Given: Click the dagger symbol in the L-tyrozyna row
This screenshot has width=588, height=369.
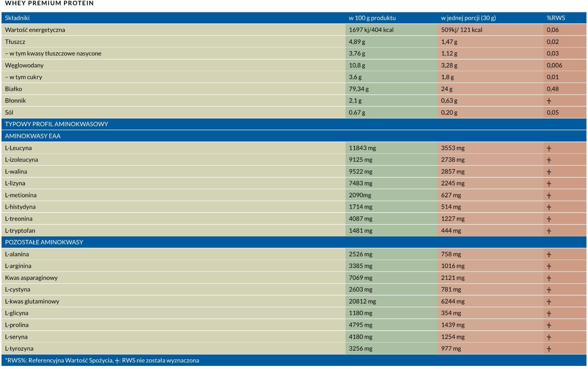Looking at the screenshot, I should (x=549, y=349).
